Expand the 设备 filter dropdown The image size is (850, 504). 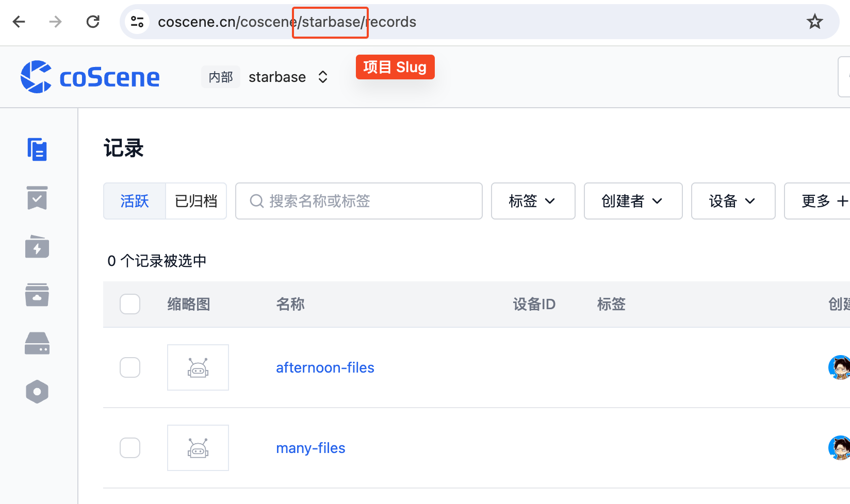click(x=733, y=201)
